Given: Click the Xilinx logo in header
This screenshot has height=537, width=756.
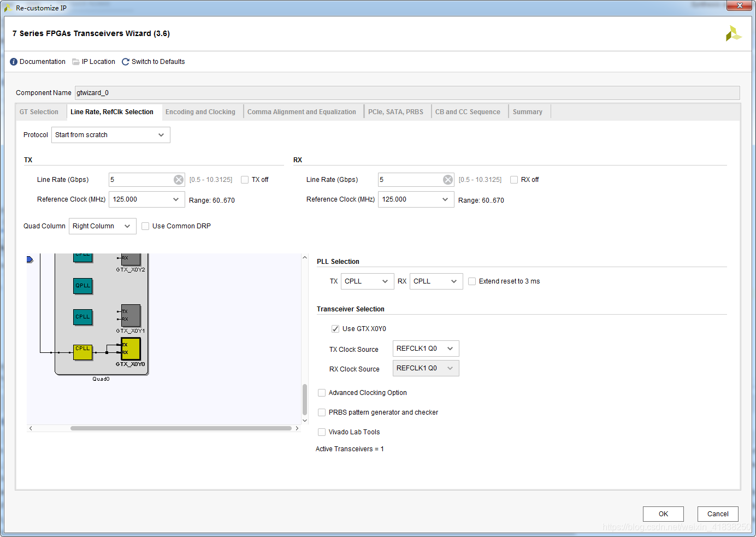Looking at the screenshot, I should pos(733,34).
